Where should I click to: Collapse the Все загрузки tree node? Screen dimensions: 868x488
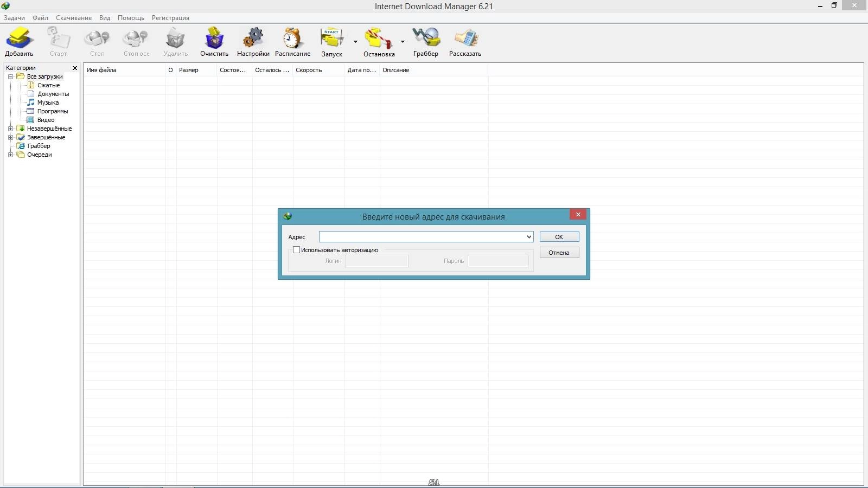coord(10,76)
